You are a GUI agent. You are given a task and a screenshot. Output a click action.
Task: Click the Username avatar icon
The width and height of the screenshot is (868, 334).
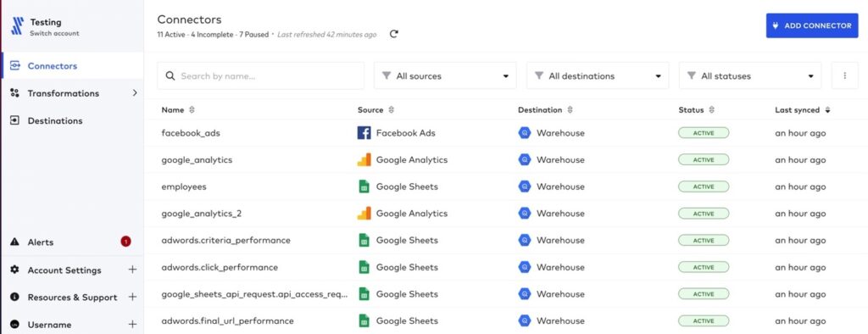tap(15, 324)
